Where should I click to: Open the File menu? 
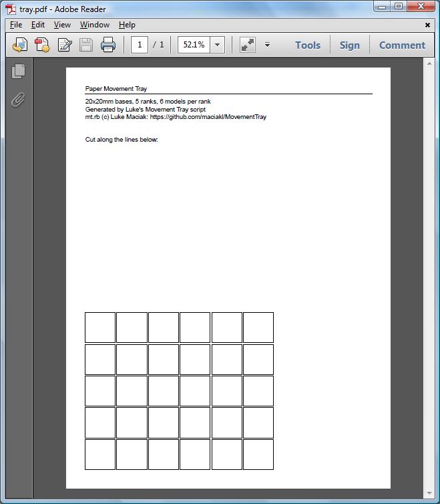pos(16,25)
